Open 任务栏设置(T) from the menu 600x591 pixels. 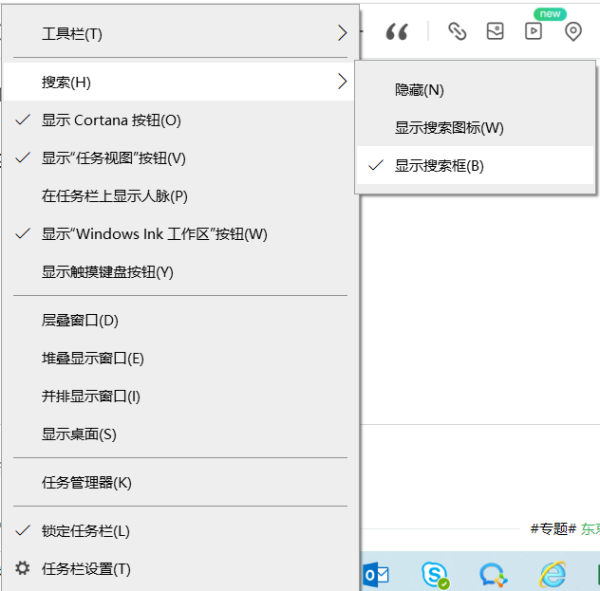178,569
